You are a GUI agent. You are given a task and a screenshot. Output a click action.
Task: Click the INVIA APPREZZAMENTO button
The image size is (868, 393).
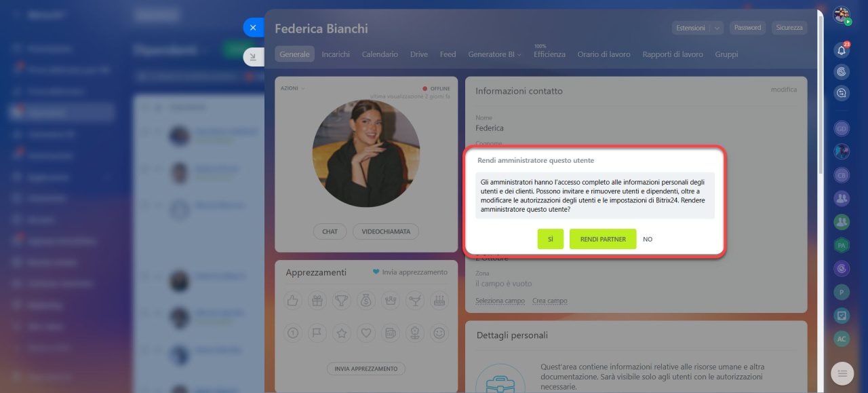(x=366, y=369)
